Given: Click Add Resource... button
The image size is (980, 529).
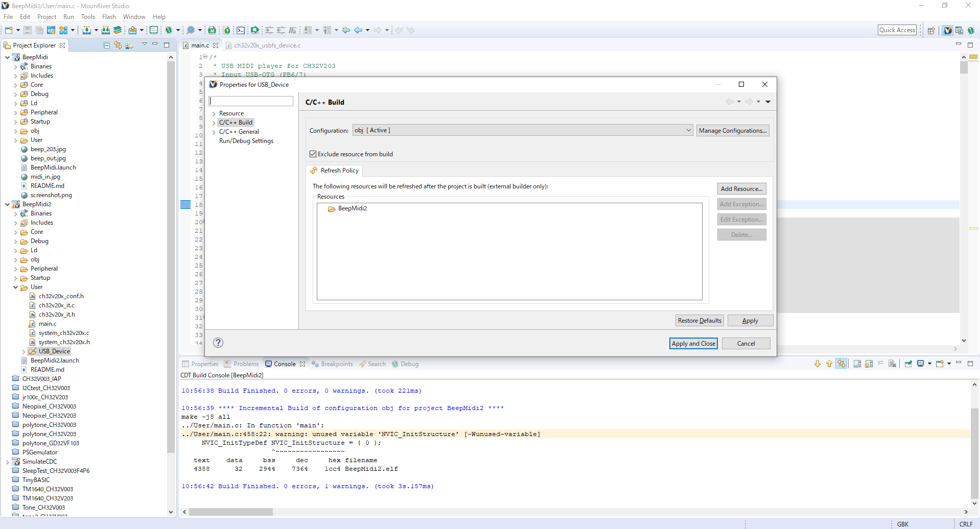Looking at the screenshot, I should point(741,189).
